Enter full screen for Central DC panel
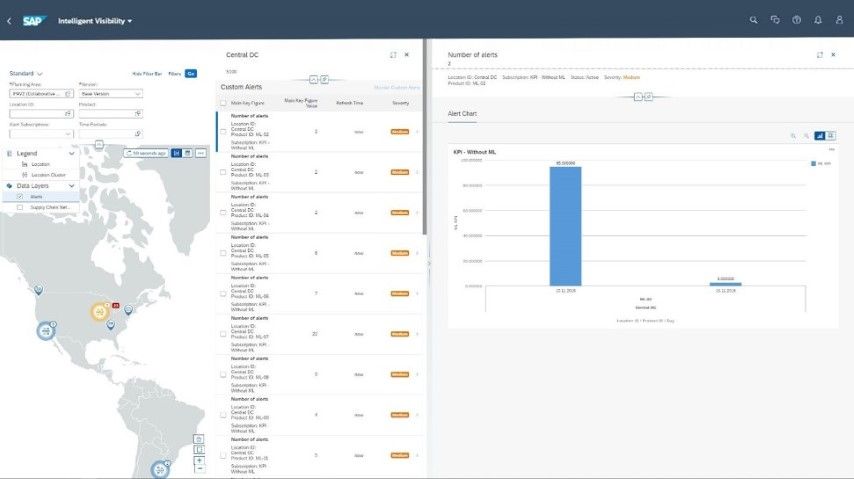854x479 pixels. click(x=393, y=55)
